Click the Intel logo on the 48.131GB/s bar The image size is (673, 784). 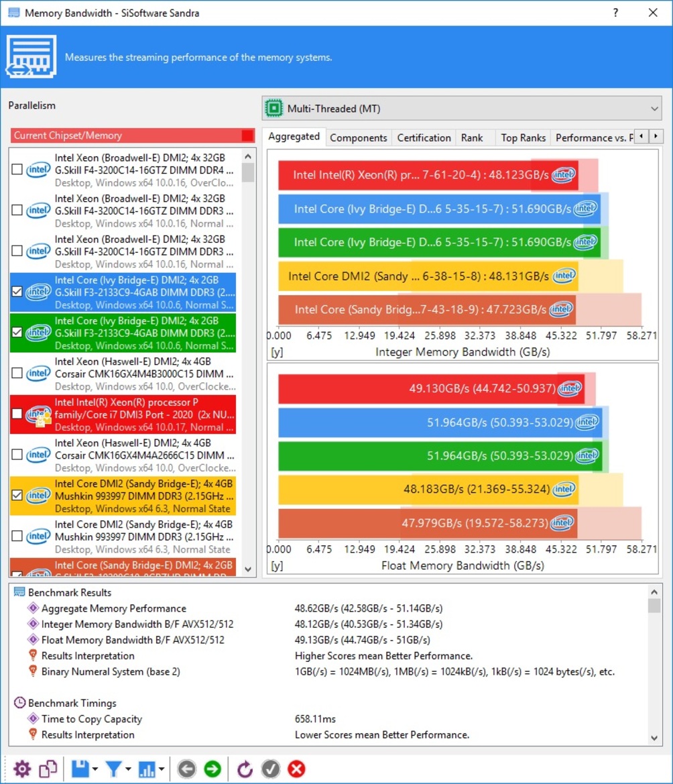coord(564,276)
